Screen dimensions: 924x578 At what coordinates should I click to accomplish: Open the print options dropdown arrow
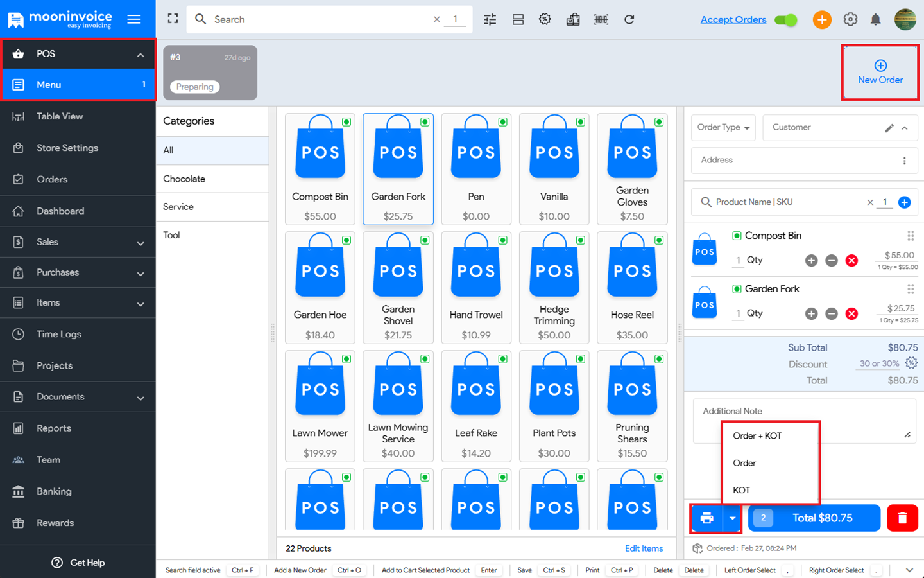[x=732, y=518]
